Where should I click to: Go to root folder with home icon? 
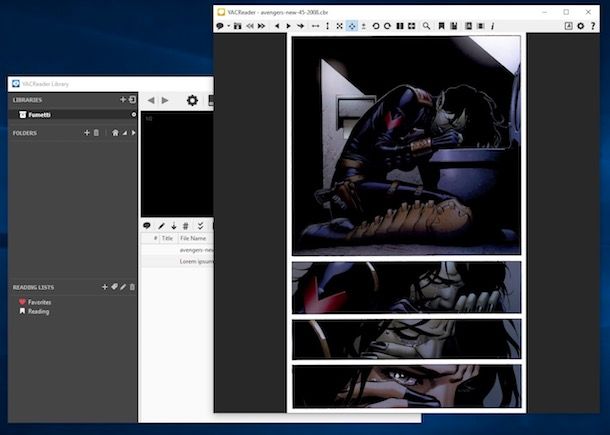click(115, 133)
